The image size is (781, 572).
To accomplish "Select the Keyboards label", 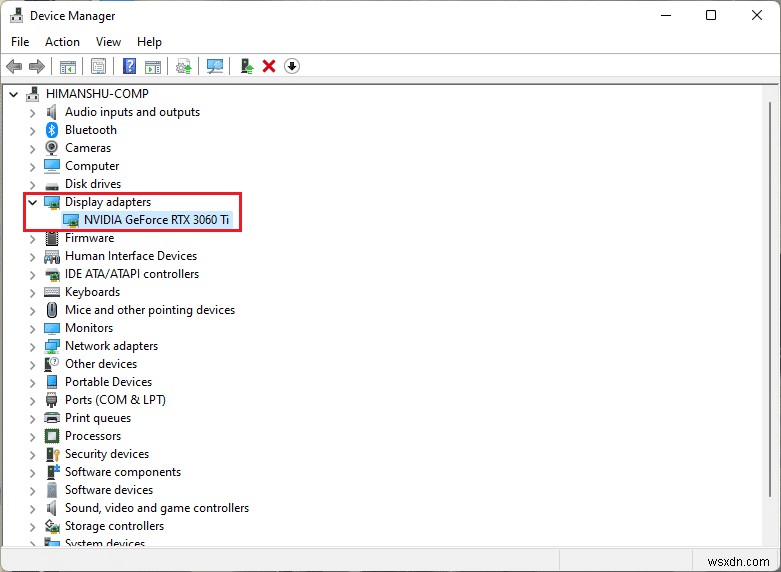I will tap(93, 292).
